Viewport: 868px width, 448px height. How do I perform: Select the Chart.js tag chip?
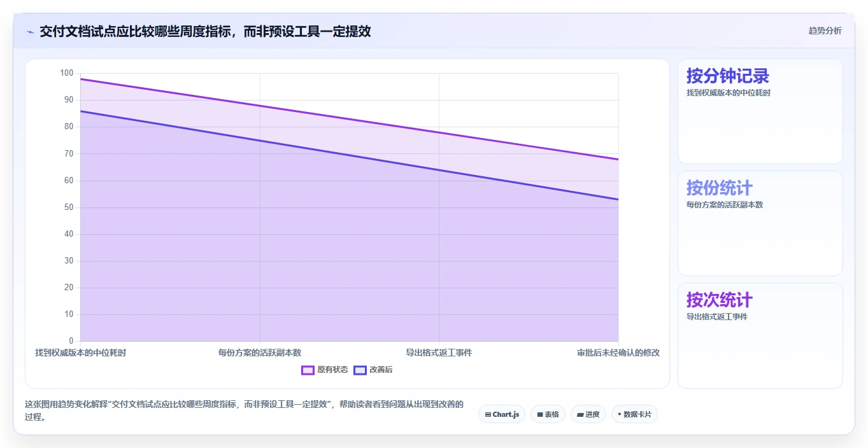click(x=502, y=414)
